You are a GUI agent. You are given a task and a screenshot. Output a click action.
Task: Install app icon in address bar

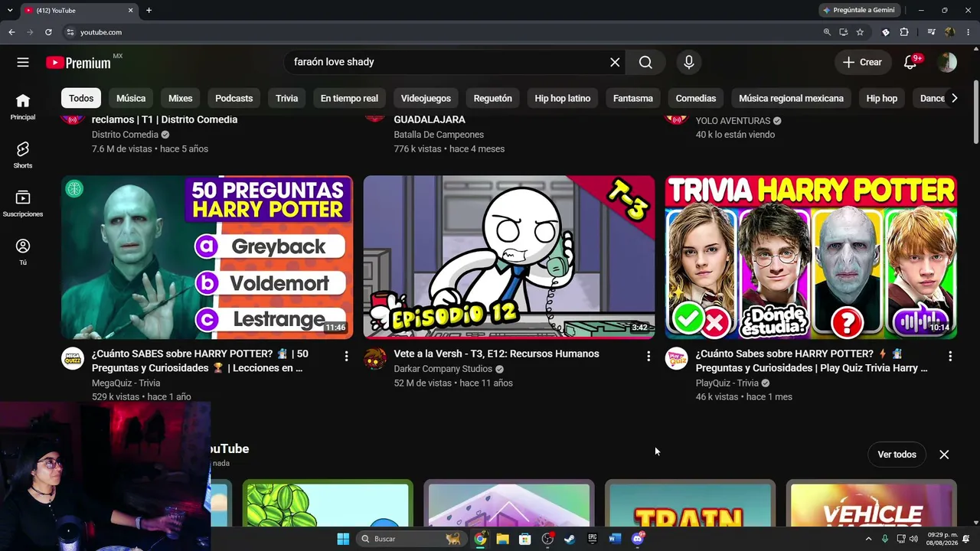843,32
